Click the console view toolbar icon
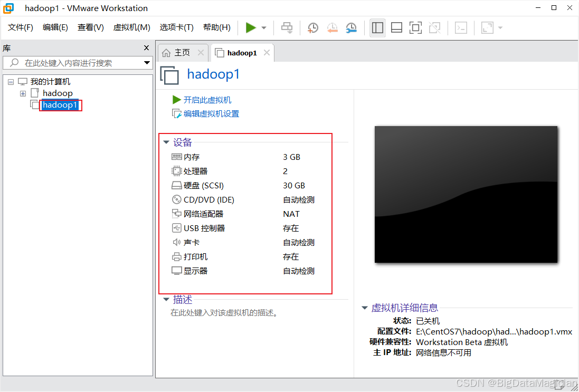 click(461, 27)
